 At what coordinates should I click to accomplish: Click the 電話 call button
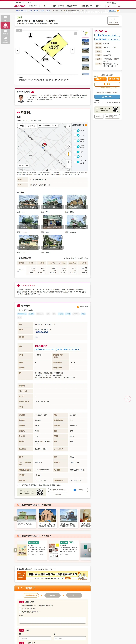107,84
